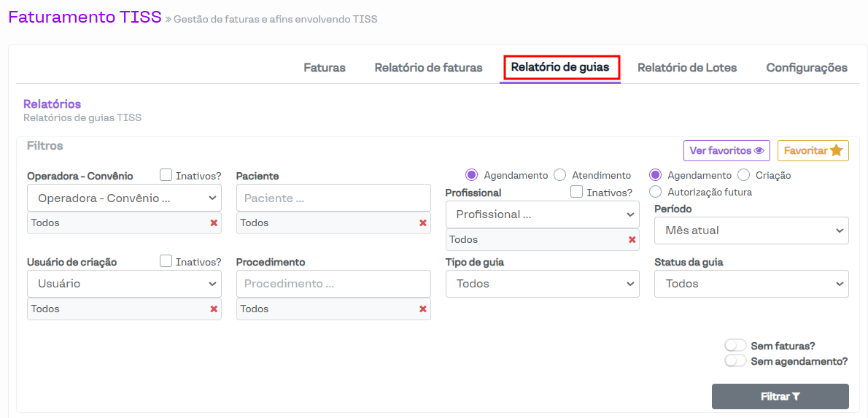The width and height of the screenshot is (868, 418).
Task: Expand the Tipo de guia dropdown
Action: click(542, 284)
